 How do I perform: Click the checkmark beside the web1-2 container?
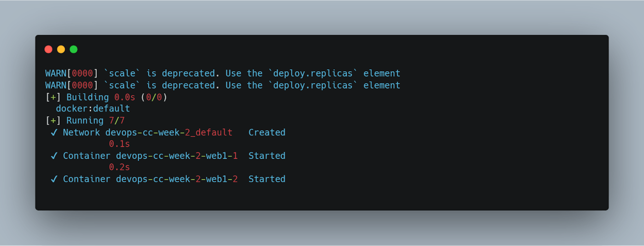pos(54,179)
